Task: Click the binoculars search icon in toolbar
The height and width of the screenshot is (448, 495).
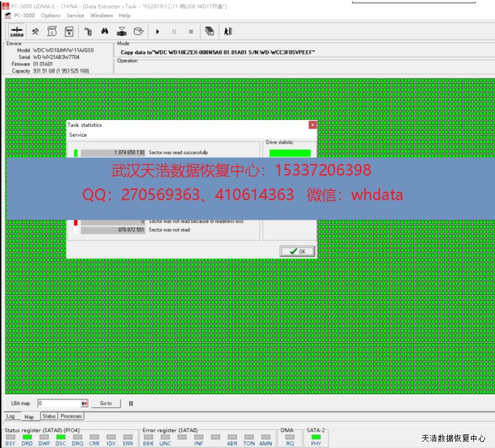Action: pos(105,32)
